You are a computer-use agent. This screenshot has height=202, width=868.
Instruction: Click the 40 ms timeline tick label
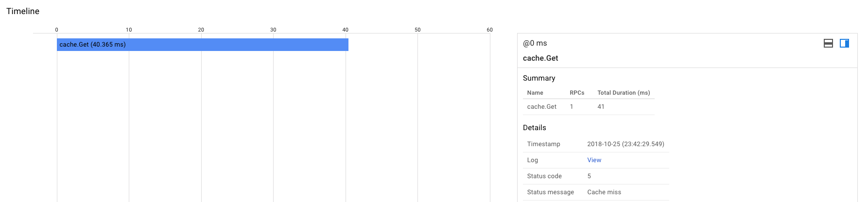point(345,30)
